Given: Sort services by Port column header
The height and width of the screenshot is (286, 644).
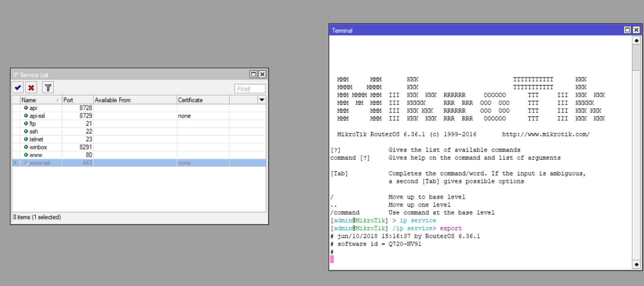Looking at the screenshot, I should coord(78,100).
